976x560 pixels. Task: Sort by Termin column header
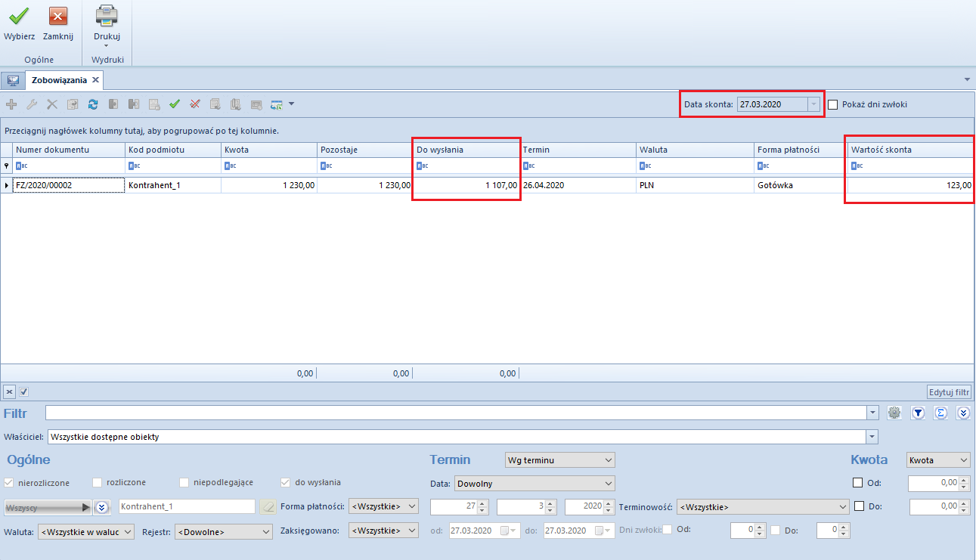[x=578, y=150]
